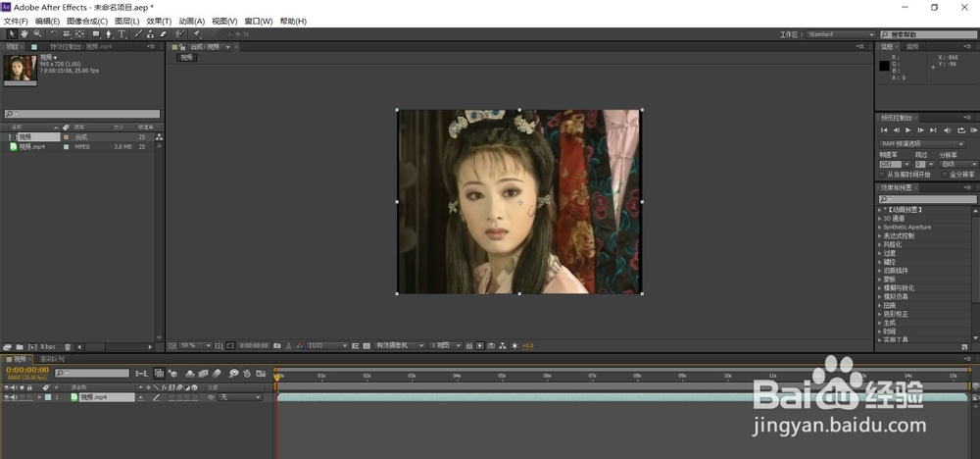The image size is (980, 459).
Task: Select the Clone Stamp tool
Action: pyautogui.click(x=151, y=33)
